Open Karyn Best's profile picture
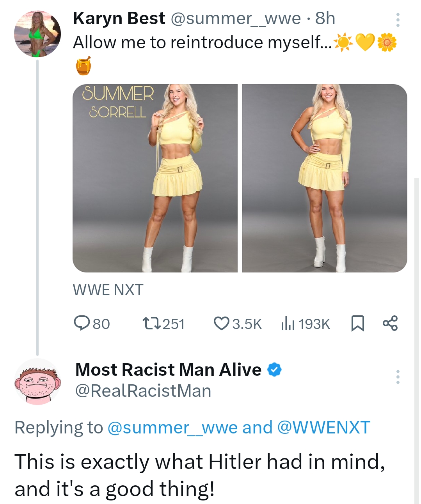 pos(37,34)
